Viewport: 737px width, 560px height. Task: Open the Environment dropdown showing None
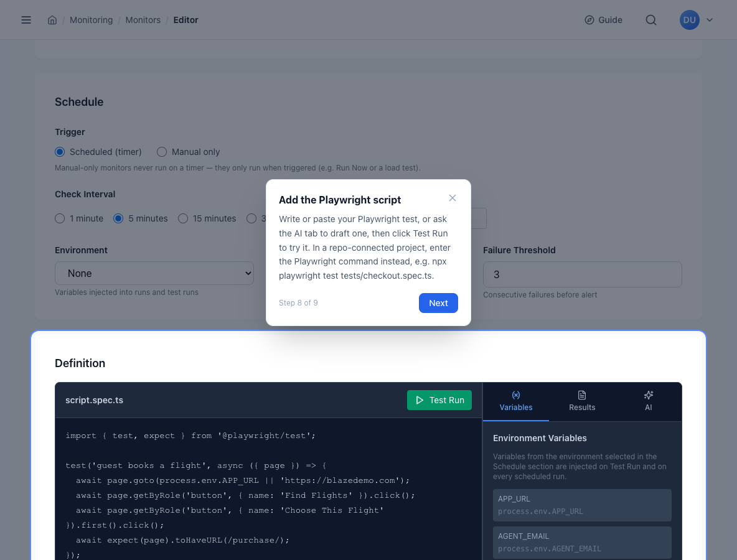154,273
